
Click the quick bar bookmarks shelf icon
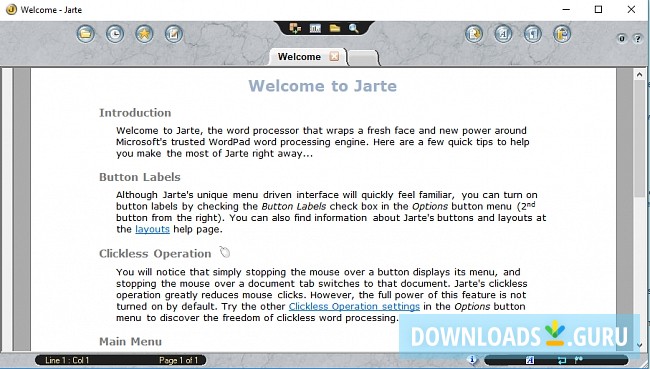[x=315, y=28]
